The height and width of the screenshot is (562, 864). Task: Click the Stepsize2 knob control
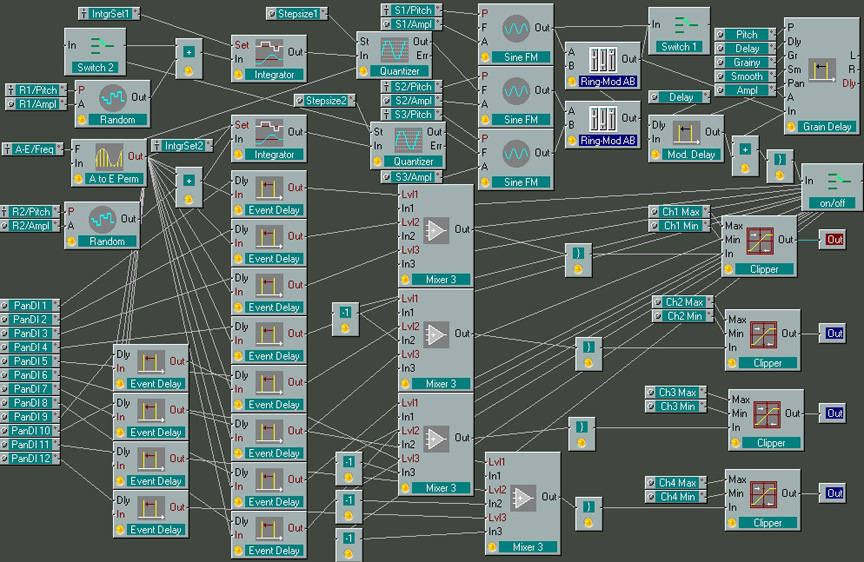pyautogui.click(x=324, y=101)
